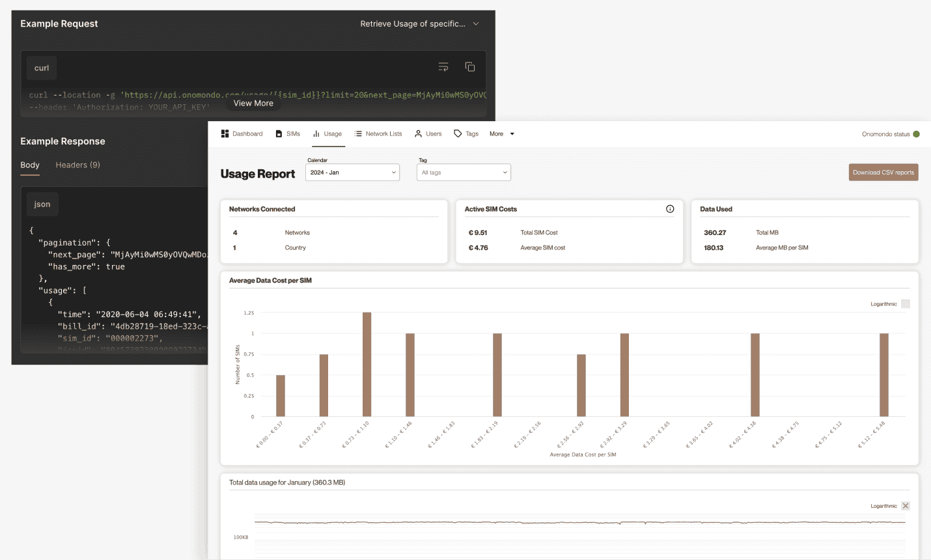This screenshot has height=560, width=931.
Task: Check the green Onomondo status indicator
Action: tap(917, 133)
